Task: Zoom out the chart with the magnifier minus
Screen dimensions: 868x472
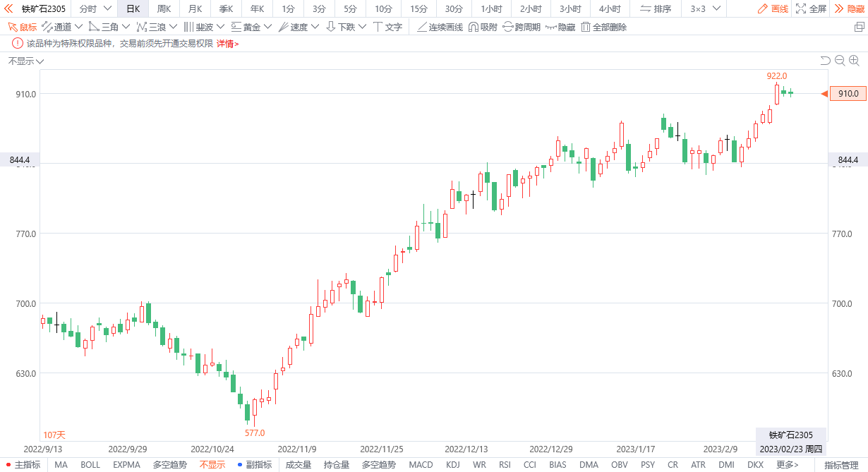Action: pyautogui.click(x=840, y=61)
